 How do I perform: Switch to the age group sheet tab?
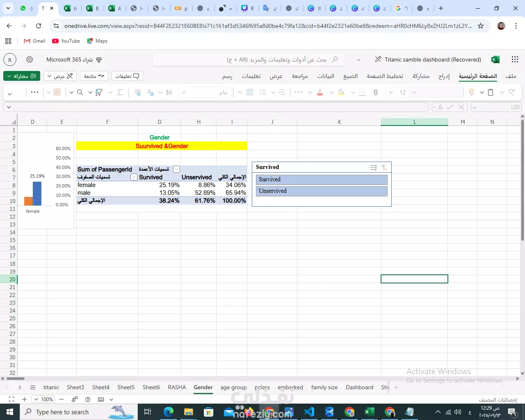point(233,387)
